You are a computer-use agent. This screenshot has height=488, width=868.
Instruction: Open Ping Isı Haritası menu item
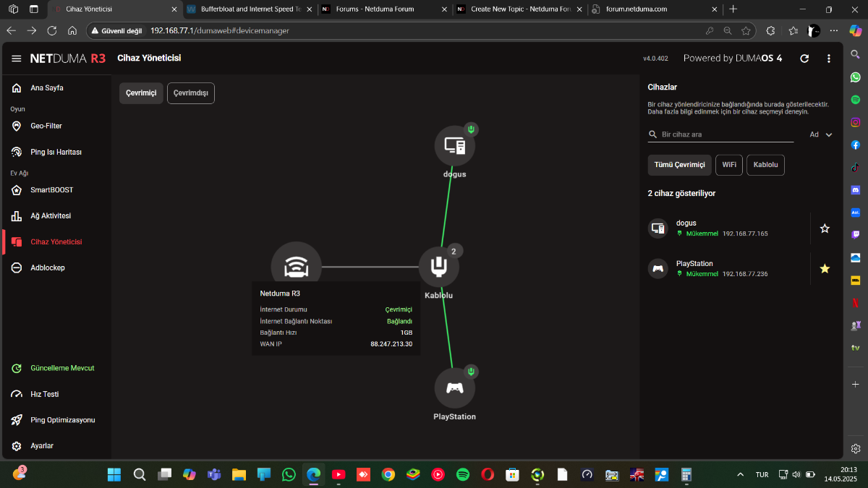click(x=56, y=152)
